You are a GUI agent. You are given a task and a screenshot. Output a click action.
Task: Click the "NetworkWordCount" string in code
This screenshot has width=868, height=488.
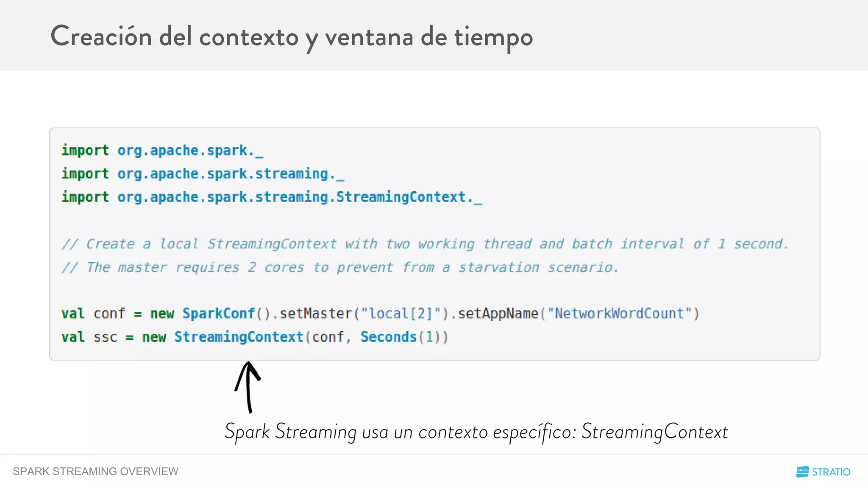pos(619,314)
